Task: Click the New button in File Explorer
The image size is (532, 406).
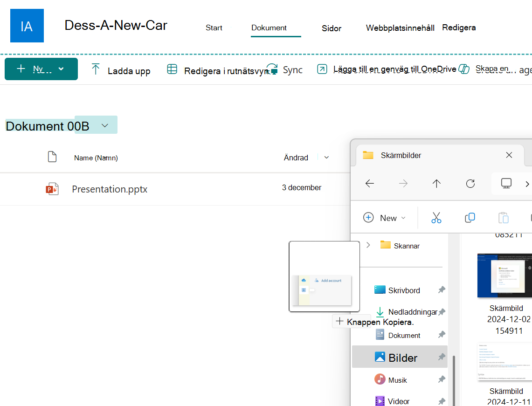Action: pos(384,218)
